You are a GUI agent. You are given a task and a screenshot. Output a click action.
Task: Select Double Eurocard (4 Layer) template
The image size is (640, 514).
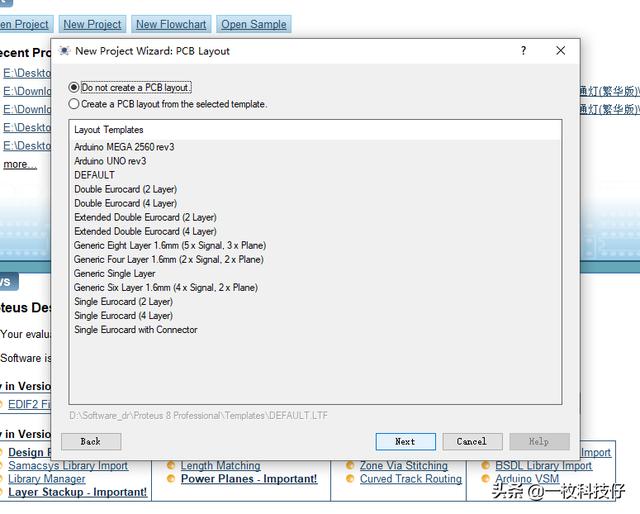pos(125,203)
